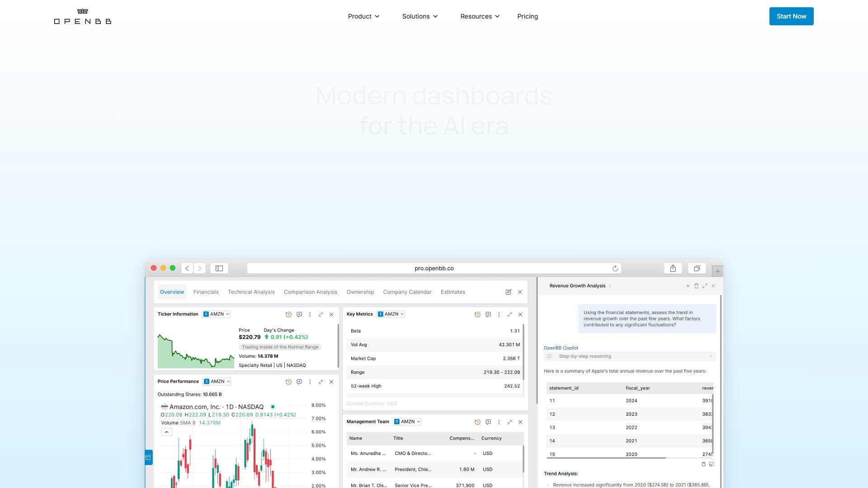Collapse the Key Metrics widget

click(x=509, y=314)
